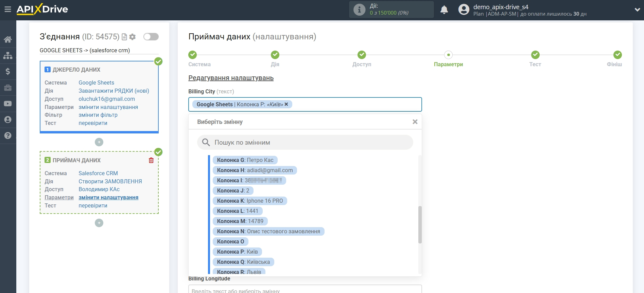Remove the Колонка P tag from Billing City
The height and width of the screenshot is (293, 644).
286,104
